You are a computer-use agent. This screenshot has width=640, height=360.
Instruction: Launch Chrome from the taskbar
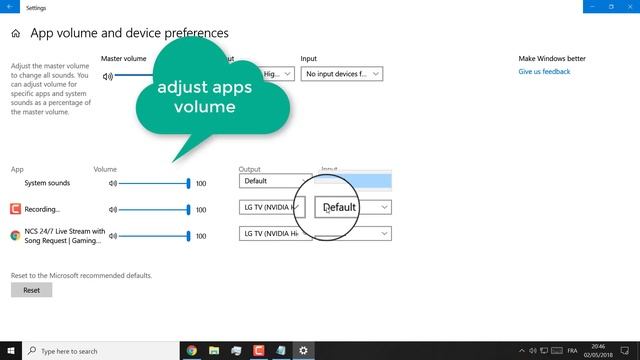[192, 351]
